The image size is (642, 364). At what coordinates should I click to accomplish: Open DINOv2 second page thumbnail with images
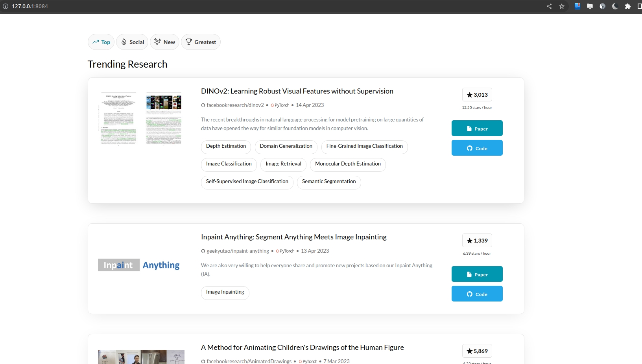click(x=164, y=119)
